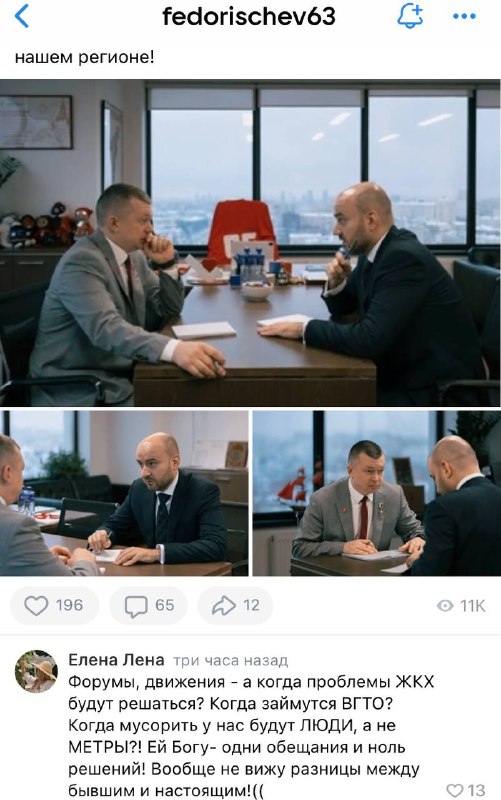
Task: Open the Елена Лена username link
Action: point(116,660)
